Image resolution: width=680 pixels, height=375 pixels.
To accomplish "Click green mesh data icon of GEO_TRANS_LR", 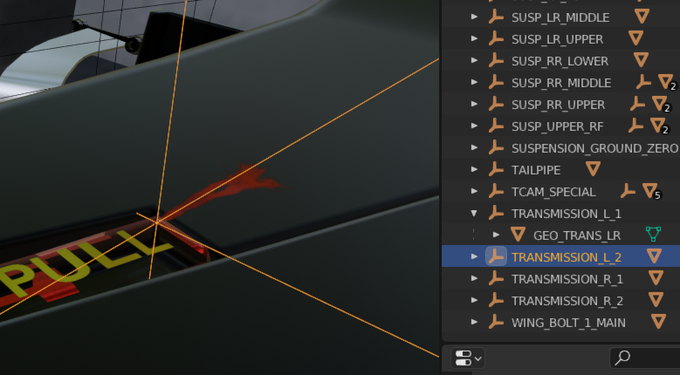I will (653, 234).
